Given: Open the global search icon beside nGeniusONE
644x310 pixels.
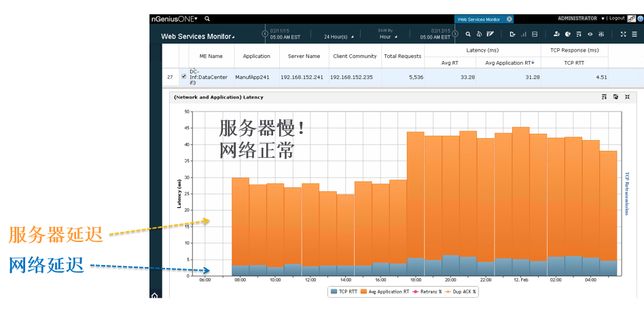Looking at the screenshot, I should click(x=207, y=19).
